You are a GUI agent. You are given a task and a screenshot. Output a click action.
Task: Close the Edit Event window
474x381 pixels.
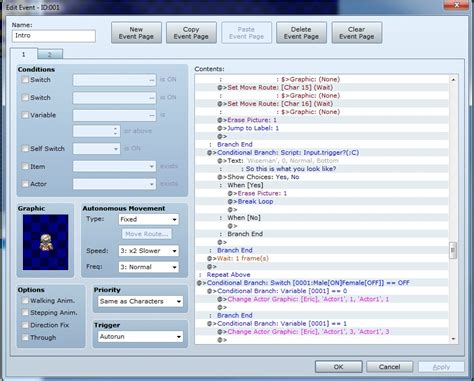456,4
